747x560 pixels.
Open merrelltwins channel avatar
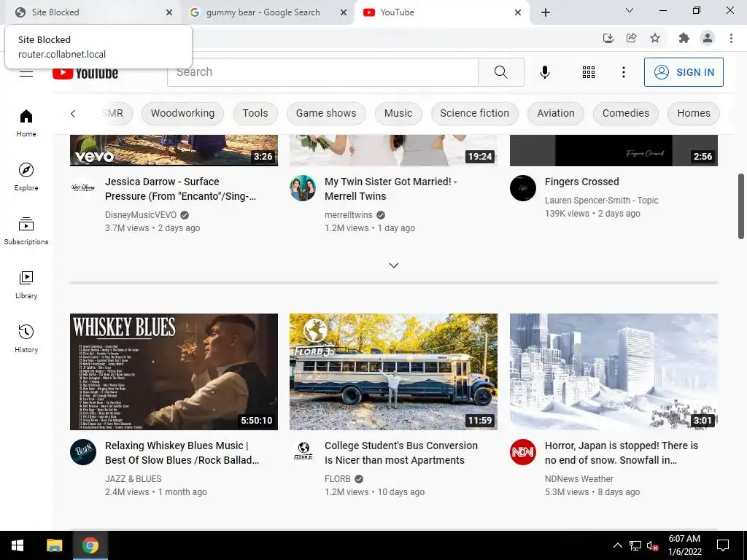(303, 187)
